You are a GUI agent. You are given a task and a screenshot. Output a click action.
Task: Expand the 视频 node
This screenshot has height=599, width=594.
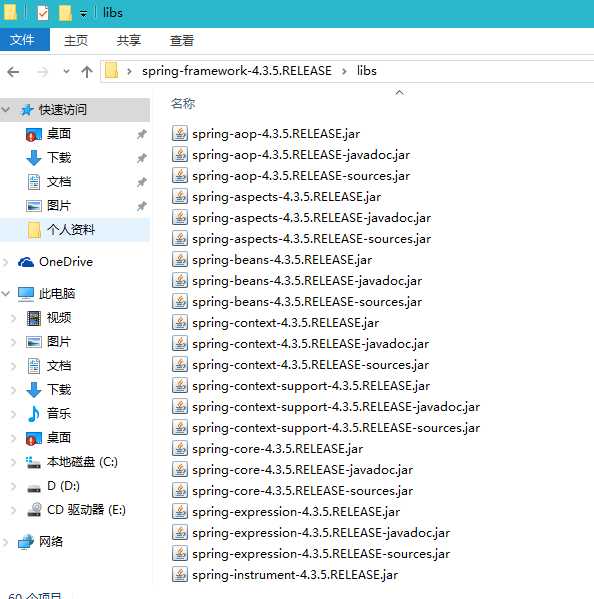pos(13,317)
